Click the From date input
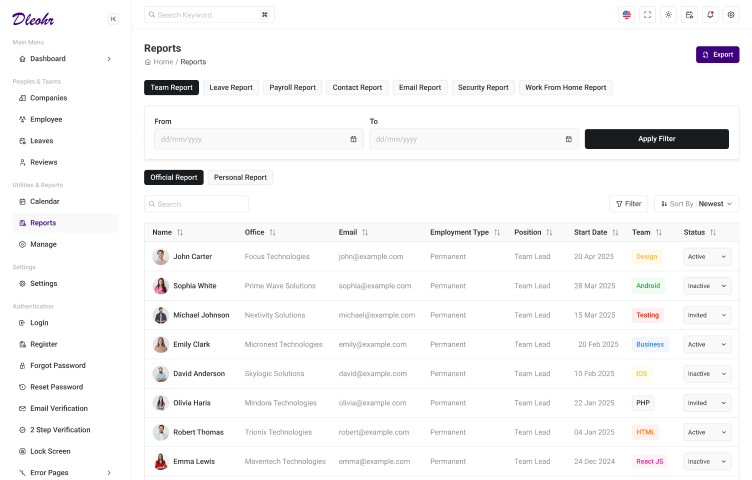The width and height of the screenshot is (752, 480). pyautogui.click(x=259, y=139)
